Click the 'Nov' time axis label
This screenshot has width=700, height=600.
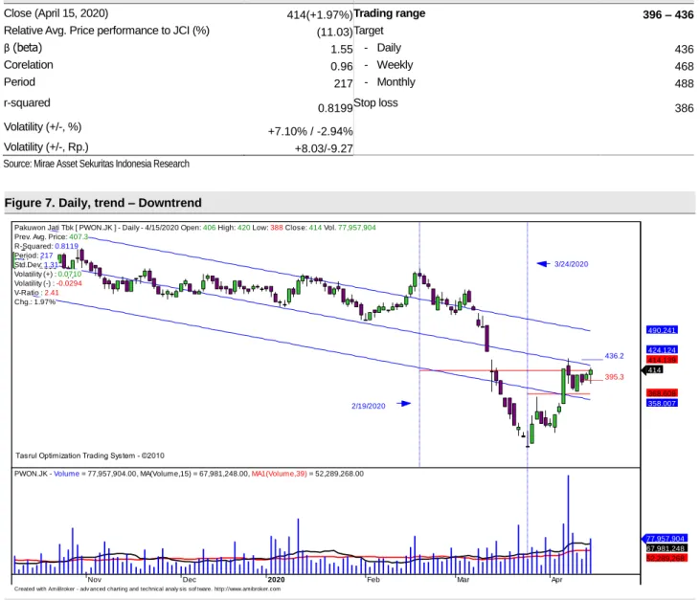point(94,580)
